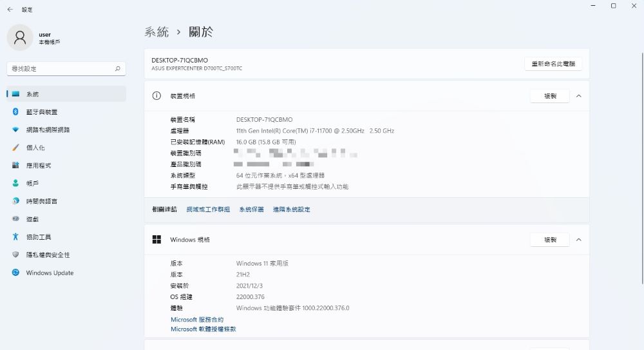Click the 尋找設定 search field
Screen dimensions: 644x350
pyautogui.click(x=66, y=69)
